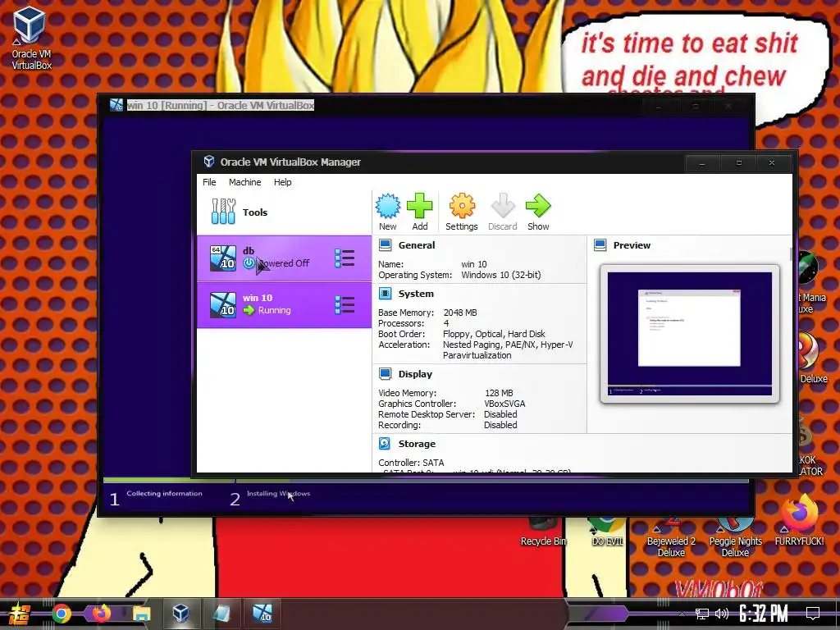Open the DO EVIL desktop shortcut

(x=607, y=533)
